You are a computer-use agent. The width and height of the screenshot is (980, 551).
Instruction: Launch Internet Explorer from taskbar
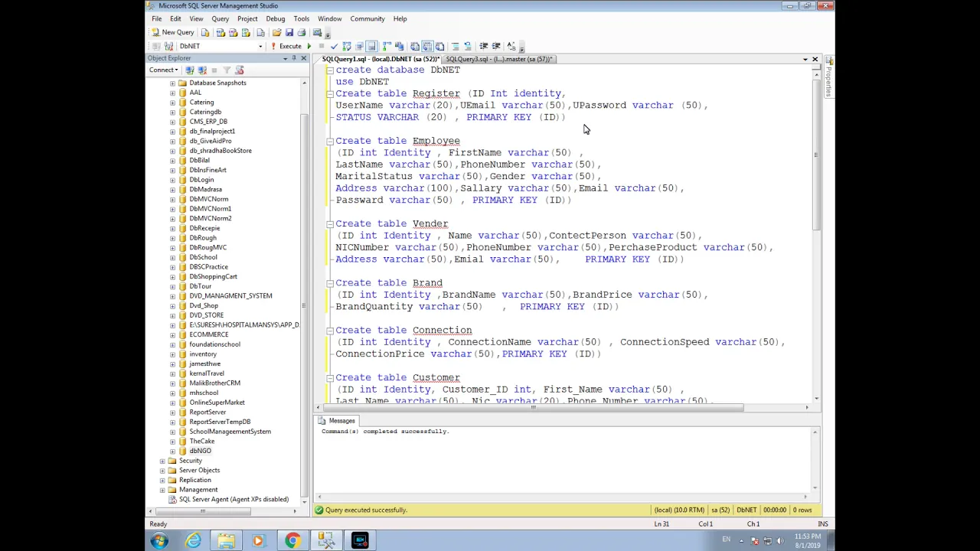click(193, 541)
